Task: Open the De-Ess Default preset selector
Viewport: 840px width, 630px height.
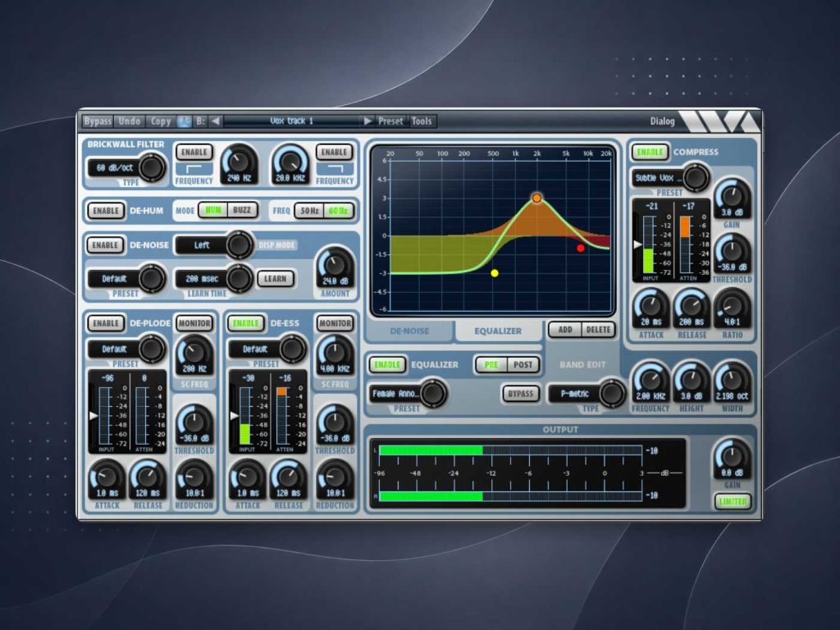Action: tap(267, 349)
